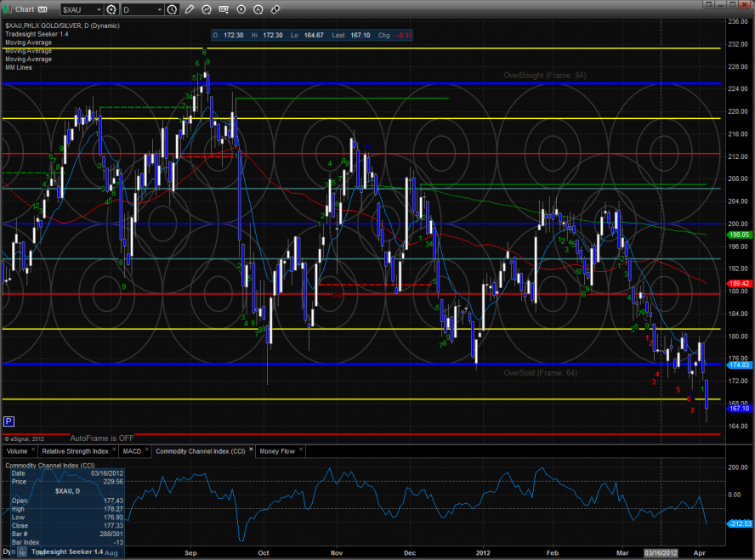Click the blue P icon on chart

pos(9,421)
